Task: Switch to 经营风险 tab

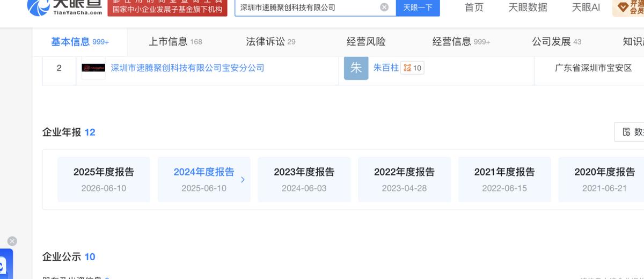Action: (366, 42)
